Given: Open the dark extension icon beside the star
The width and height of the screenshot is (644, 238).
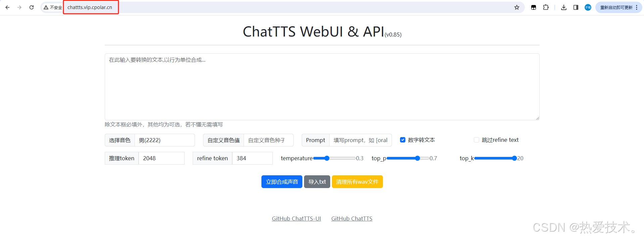Looking at the screenshot, I should (534, 7).
